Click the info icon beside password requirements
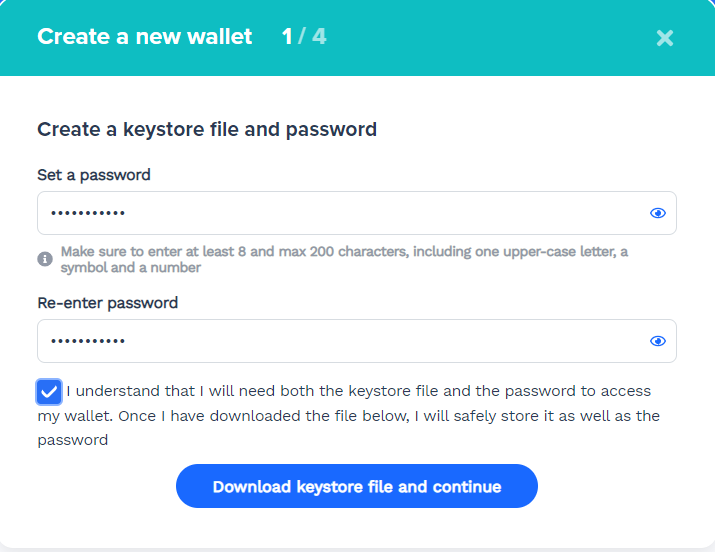Viewport: 715px width, 552px height. click(x=45, y=259)
